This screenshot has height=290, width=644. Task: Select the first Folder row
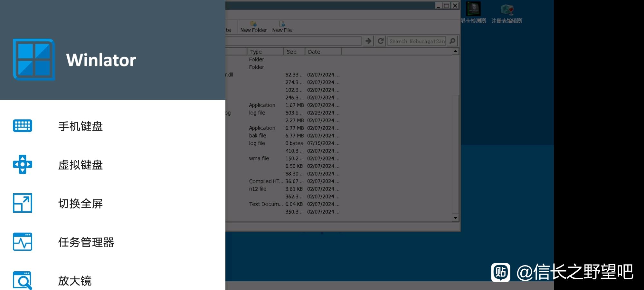pyautogui.click(x=339, y=59)
